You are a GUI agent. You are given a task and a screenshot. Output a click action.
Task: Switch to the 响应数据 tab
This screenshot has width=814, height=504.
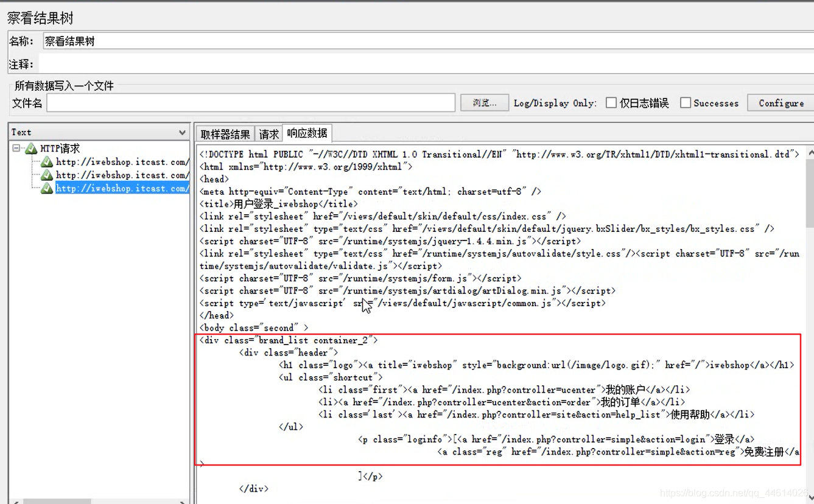point(307,133)
